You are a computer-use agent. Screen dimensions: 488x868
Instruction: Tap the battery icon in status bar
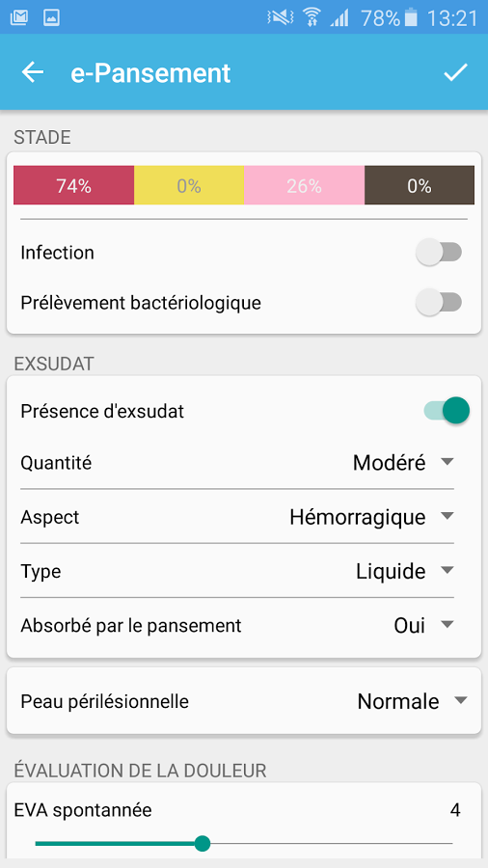[411, 17]
